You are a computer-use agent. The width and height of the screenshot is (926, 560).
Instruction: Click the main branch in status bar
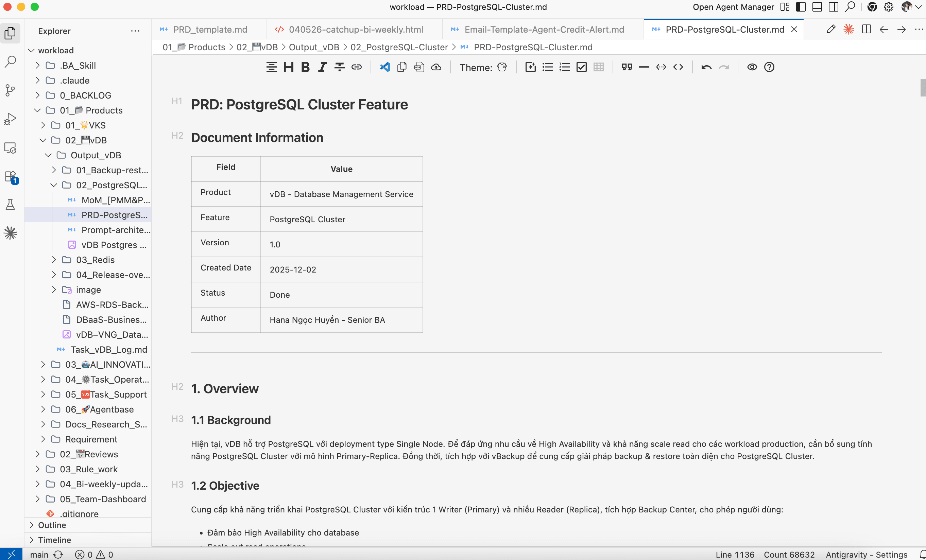pos(39,554)
